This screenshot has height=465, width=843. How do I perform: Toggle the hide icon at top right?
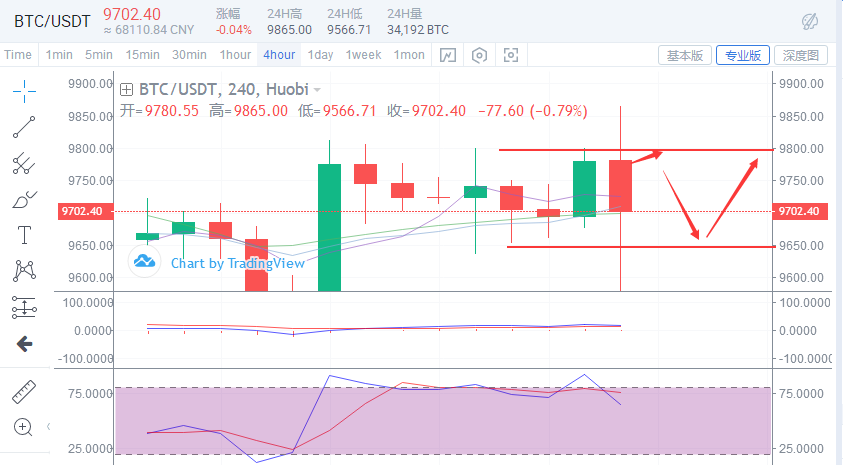tap(811, 21)
